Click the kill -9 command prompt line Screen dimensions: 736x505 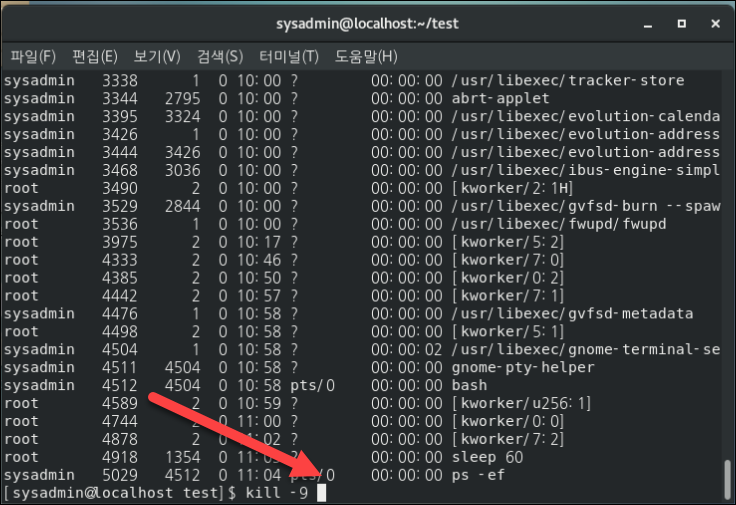[165, 493]
